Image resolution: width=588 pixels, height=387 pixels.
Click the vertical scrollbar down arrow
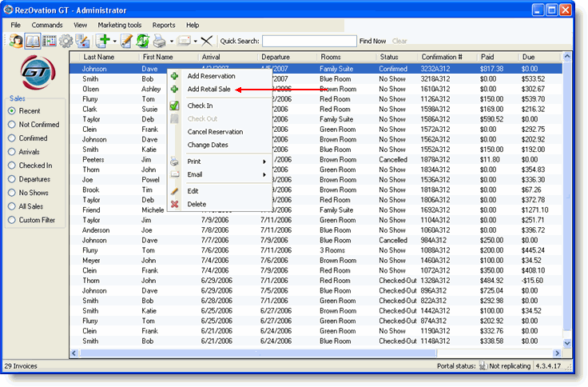tap(567, 343)
